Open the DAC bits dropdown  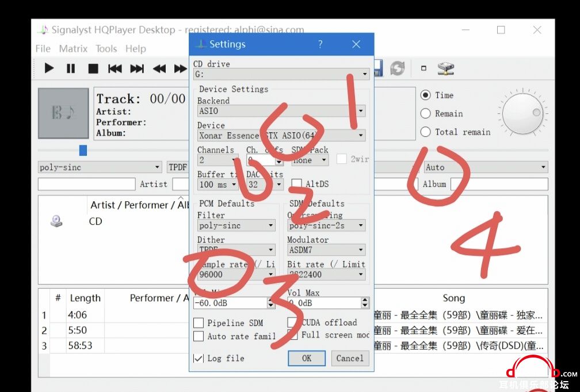[x=265, y=184]
